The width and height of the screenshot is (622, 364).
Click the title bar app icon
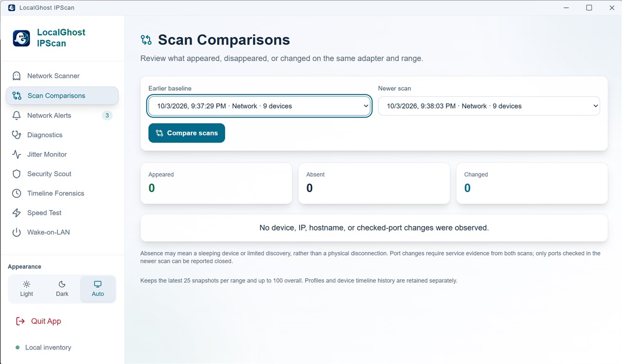click(x=12, y=8)
